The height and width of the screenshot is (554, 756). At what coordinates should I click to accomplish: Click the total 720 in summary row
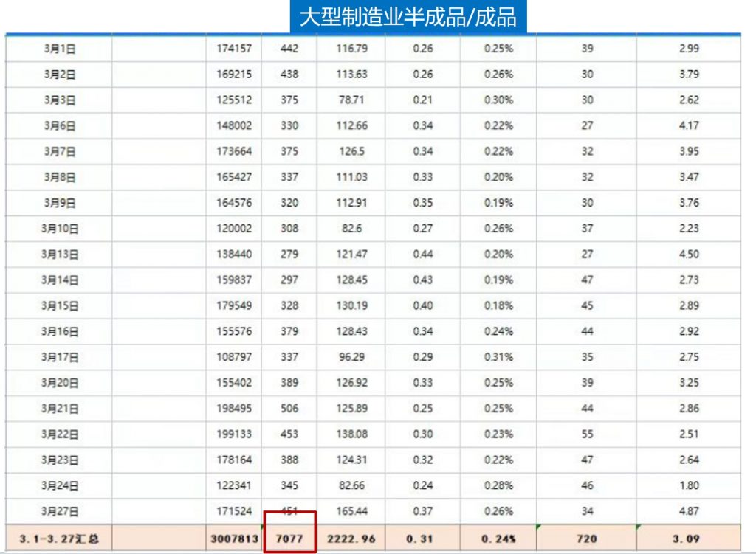click(587, 539)
